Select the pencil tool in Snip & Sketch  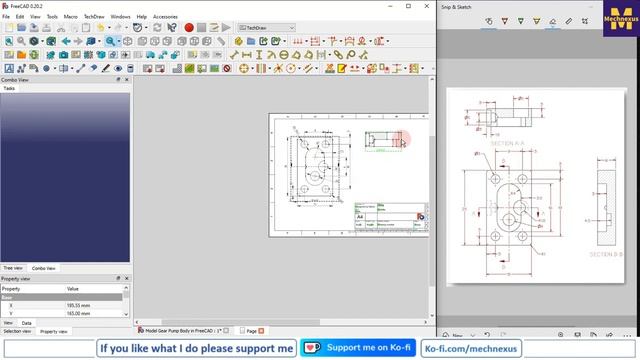tap(520, 21)
